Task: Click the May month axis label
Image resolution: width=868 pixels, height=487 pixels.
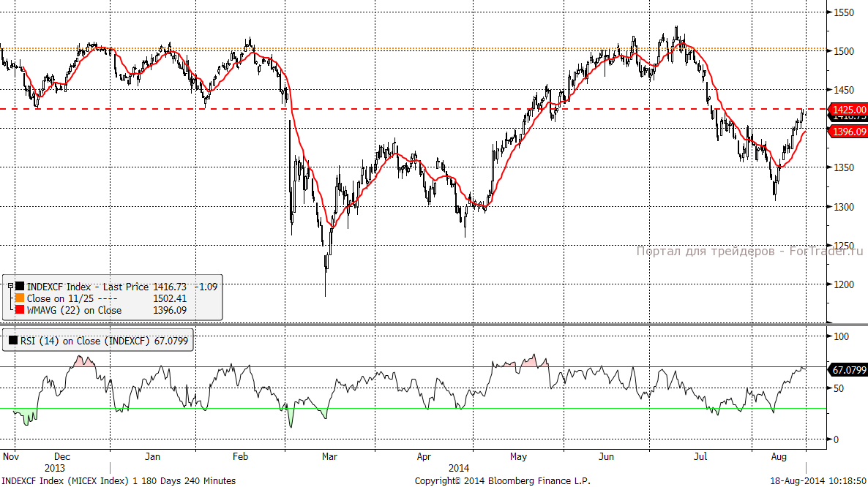Action: (519, 456)
